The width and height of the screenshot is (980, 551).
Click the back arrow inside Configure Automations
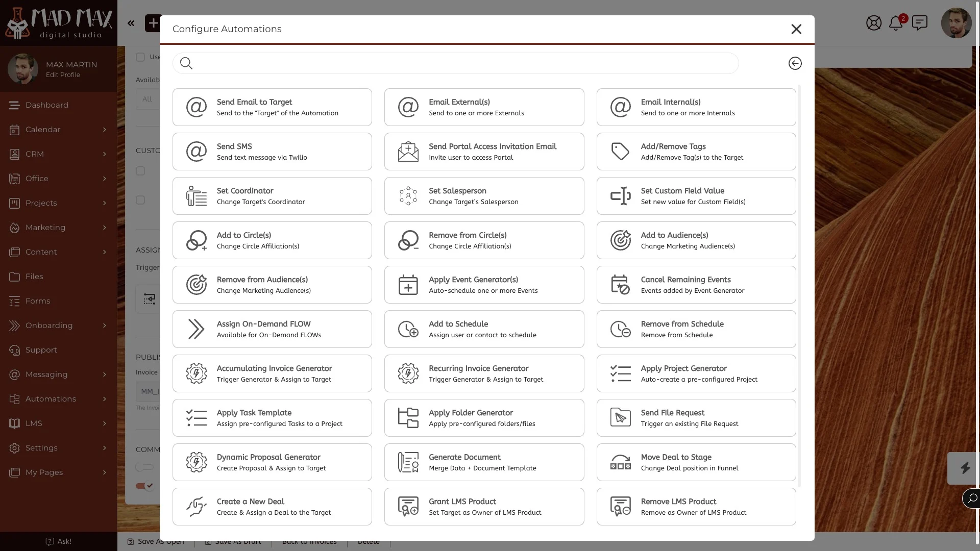tap(795, 63)
